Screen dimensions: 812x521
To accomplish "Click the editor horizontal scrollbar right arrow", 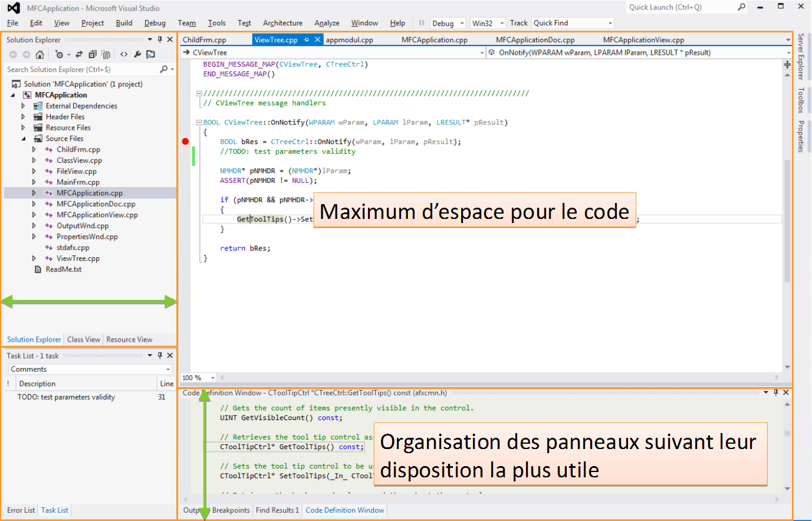I will click(x=777, y=378).
